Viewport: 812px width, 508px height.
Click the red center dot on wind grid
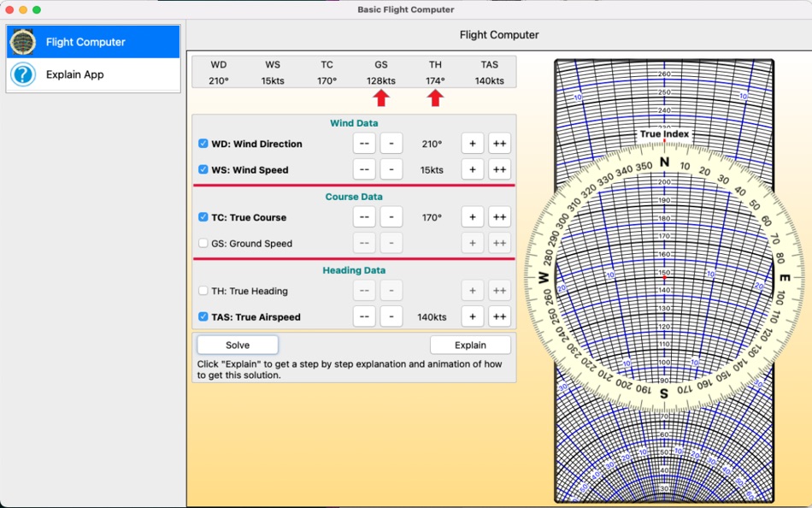[x=664, y=278]
